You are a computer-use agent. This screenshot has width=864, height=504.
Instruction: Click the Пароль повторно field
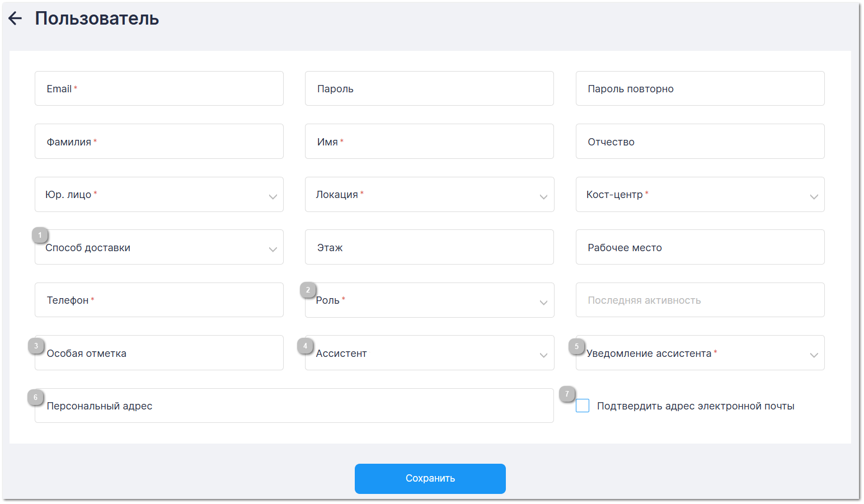[x=699, y=89]
